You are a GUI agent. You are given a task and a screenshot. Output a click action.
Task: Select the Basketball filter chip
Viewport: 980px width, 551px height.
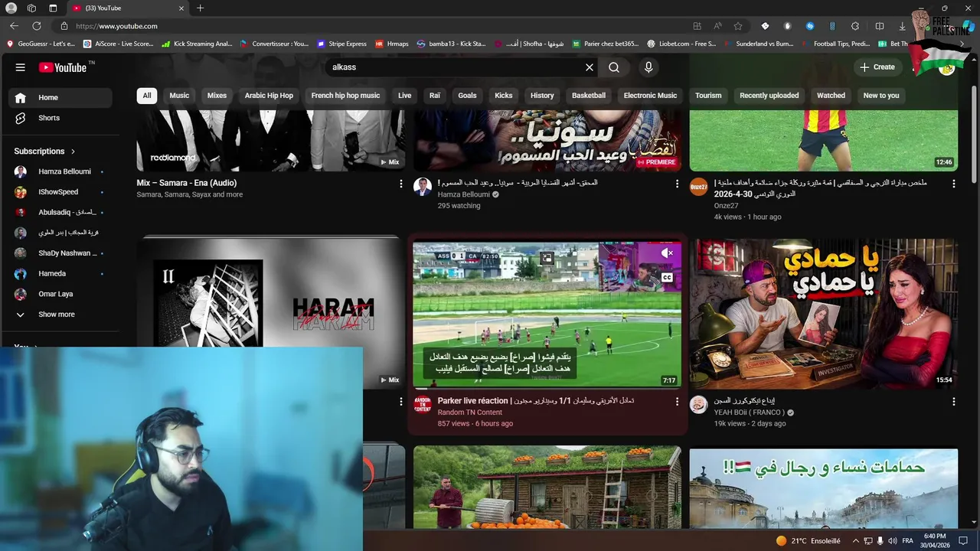(589, 96)
